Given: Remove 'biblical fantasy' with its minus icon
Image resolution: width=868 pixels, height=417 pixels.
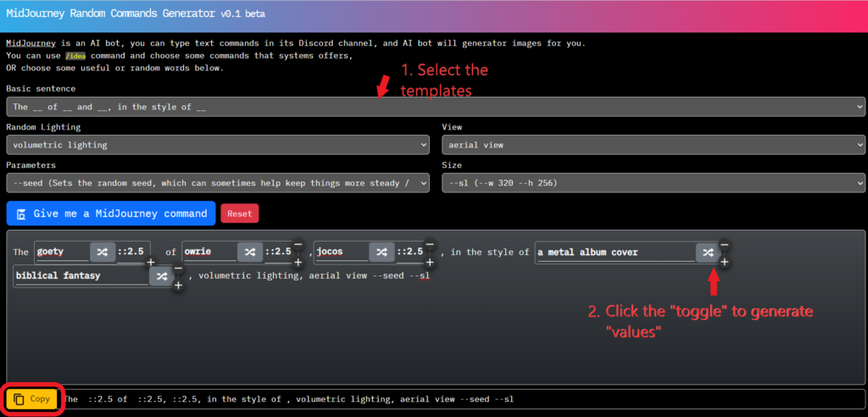Looking at the screenshot, I should tap(178, 268).
